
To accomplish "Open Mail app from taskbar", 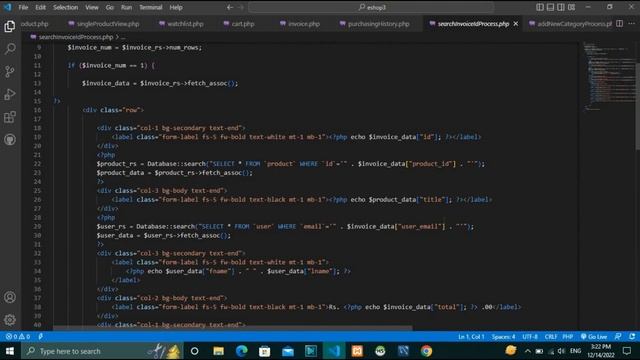I will (x=288, y=351).
